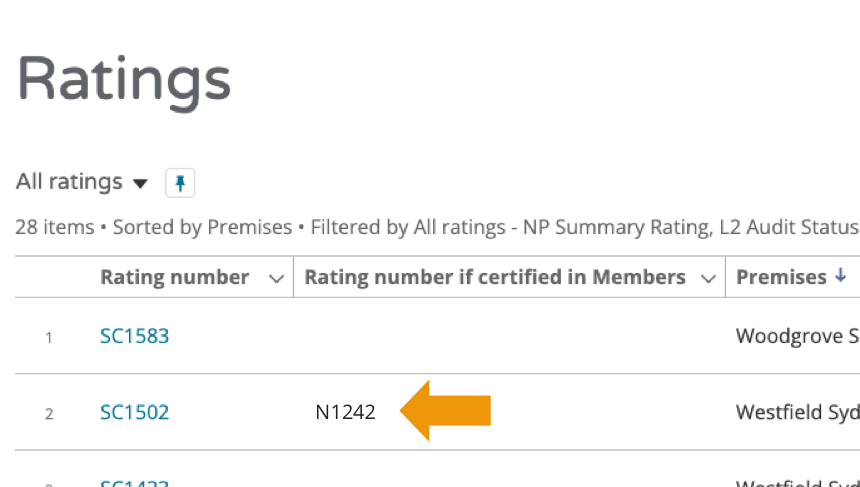
Task: Open the partially visible SC1423 rating link
Action: point(134,482)
